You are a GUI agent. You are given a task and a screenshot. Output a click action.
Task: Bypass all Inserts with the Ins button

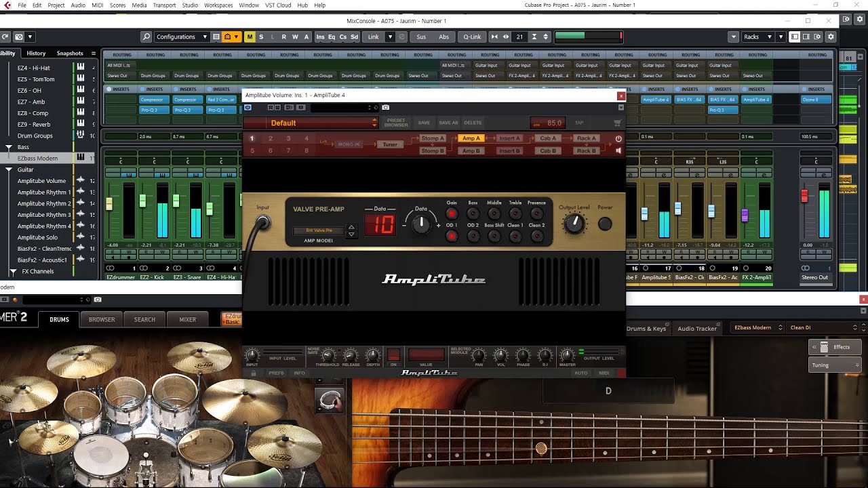320,37
